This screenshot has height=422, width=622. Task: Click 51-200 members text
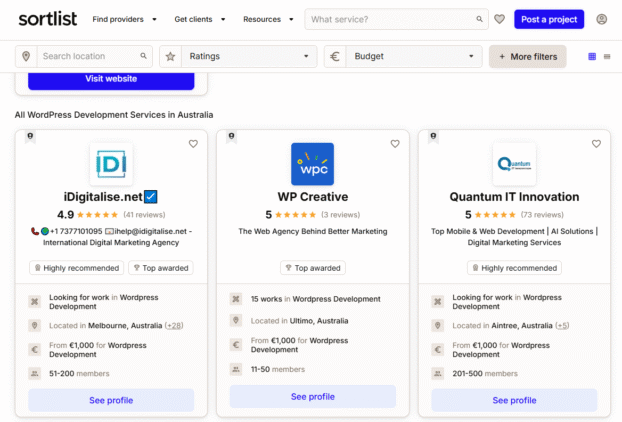pyautogui.click(x=79, y=374)
